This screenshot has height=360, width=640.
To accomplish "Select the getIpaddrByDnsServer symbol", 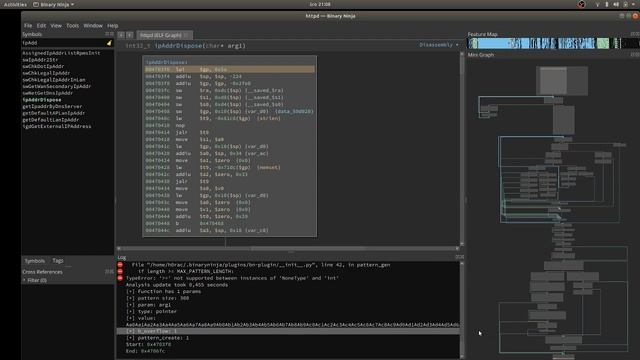I will pyautogui.click(x=52, y=106).
